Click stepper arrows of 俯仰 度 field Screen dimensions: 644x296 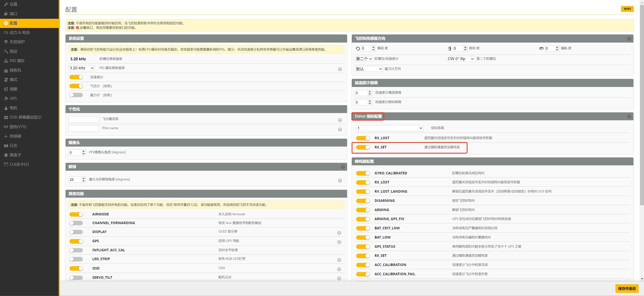[x=465, y=48]
